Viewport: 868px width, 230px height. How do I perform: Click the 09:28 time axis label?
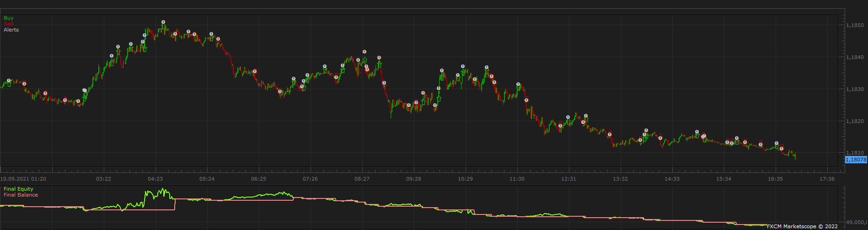click(x=413, y=179)
